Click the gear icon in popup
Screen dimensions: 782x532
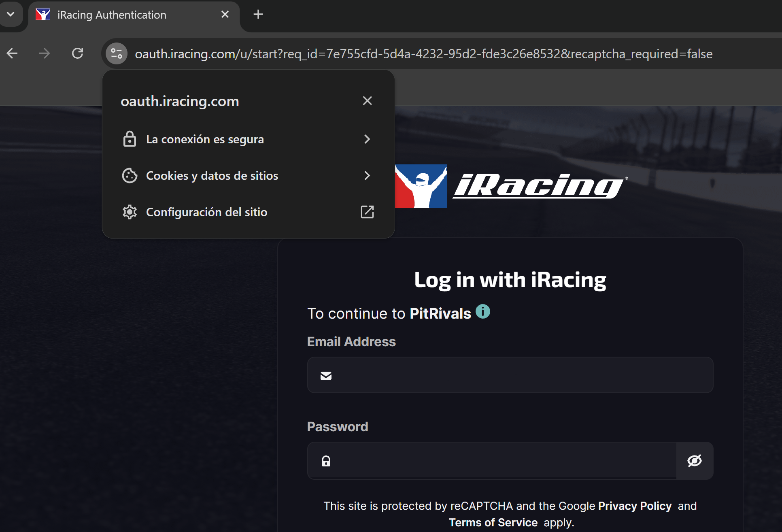click(130, 212)
